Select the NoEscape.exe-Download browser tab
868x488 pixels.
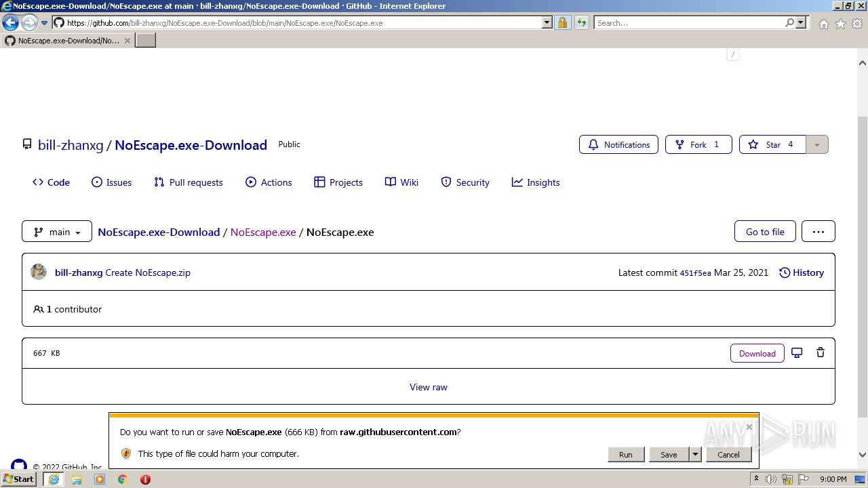(x=68, y=41)
